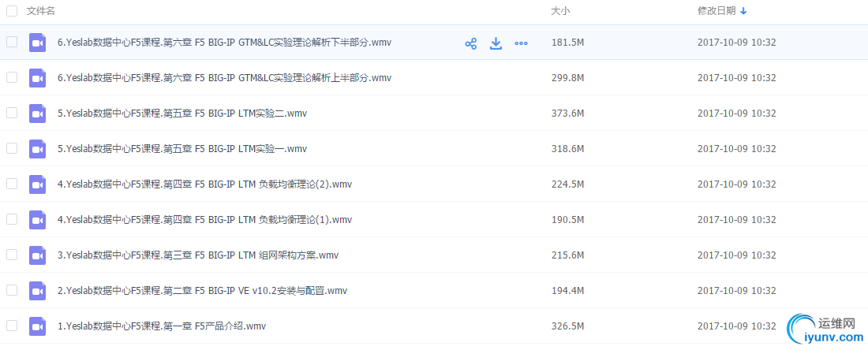868x350 pixels.
Task: Open file 6.Yeslab...GTM&LC实验理论解析上半部分.wmv
Action: (224, 78)
